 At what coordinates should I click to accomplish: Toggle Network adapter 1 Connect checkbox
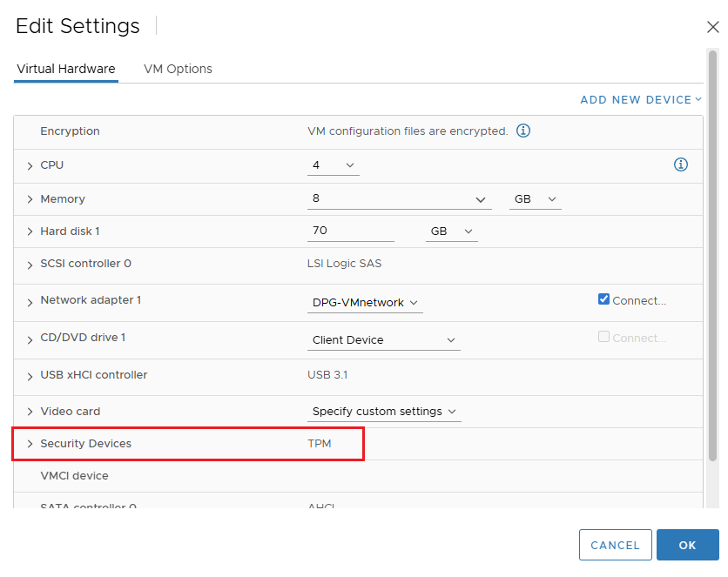(603, 299)
